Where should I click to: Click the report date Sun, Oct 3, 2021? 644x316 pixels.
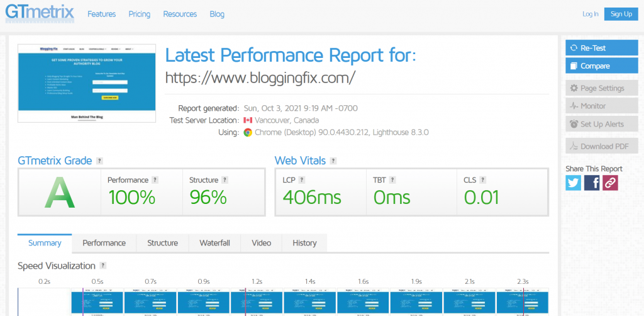tap(301, 108)
